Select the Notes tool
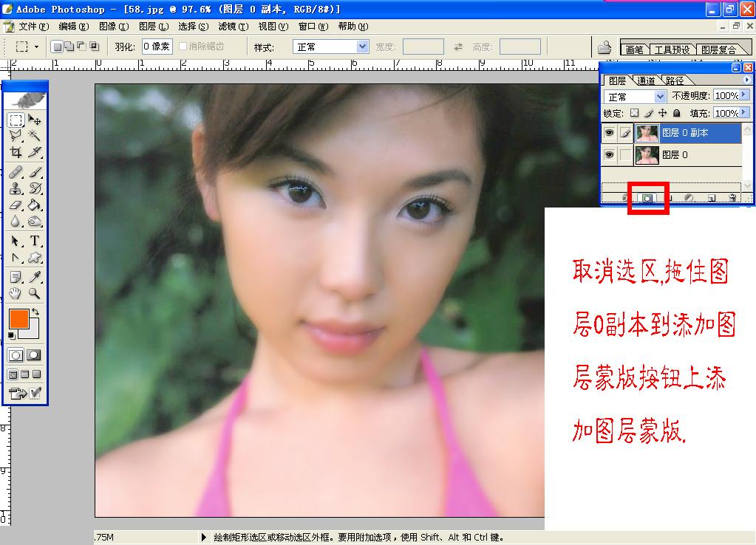Viewport: 756px width, 545px height. point(16,277)
